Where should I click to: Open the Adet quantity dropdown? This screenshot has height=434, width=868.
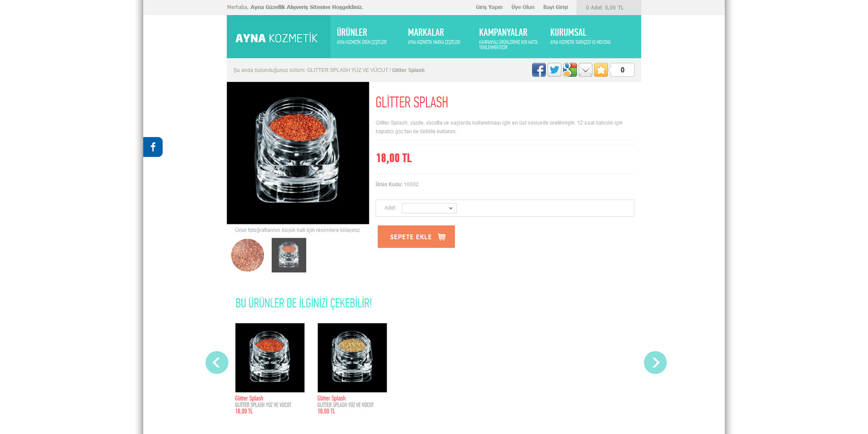tap(429, 208)
